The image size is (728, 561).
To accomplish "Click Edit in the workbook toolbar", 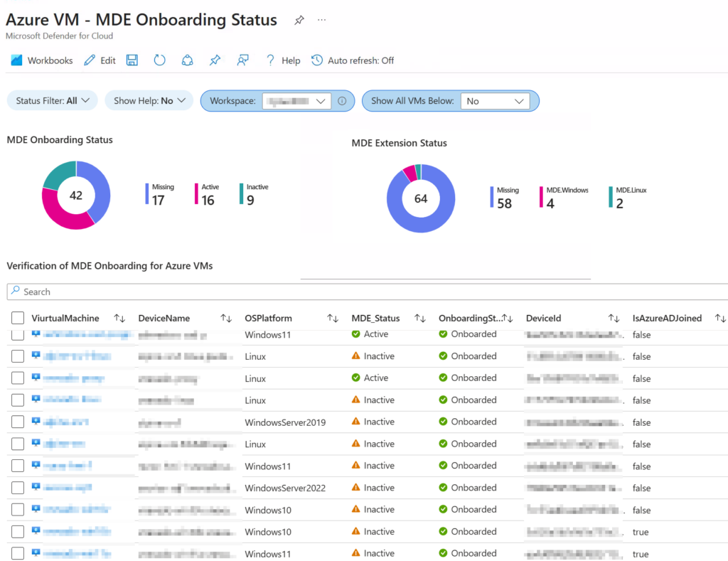I will [x=100, y=60].
